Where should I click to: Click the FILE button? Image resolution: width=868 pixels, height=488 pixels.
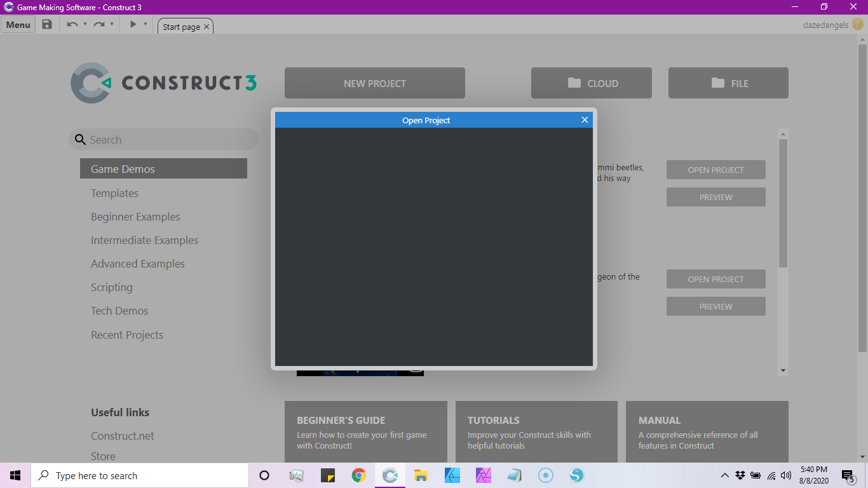pyautogui.click(x=728, y=83)
